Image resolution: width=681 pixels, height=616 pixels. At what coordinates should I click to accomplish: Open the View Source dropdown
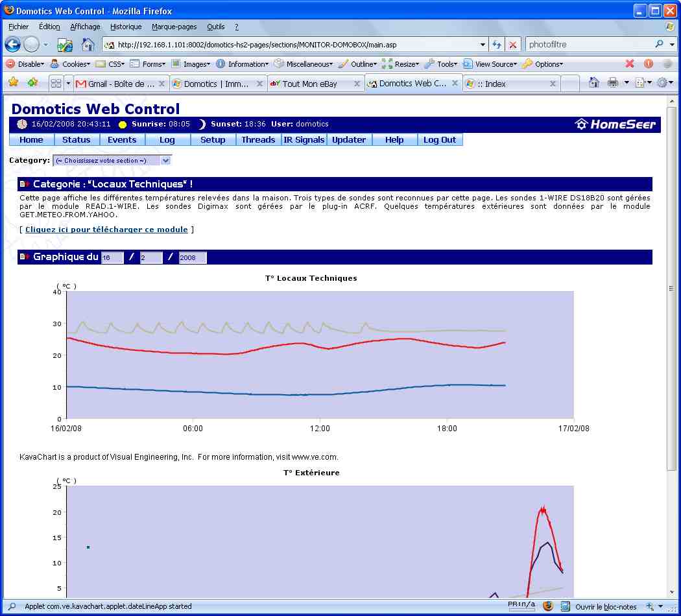pyautogui.click(x=490, y=64)
